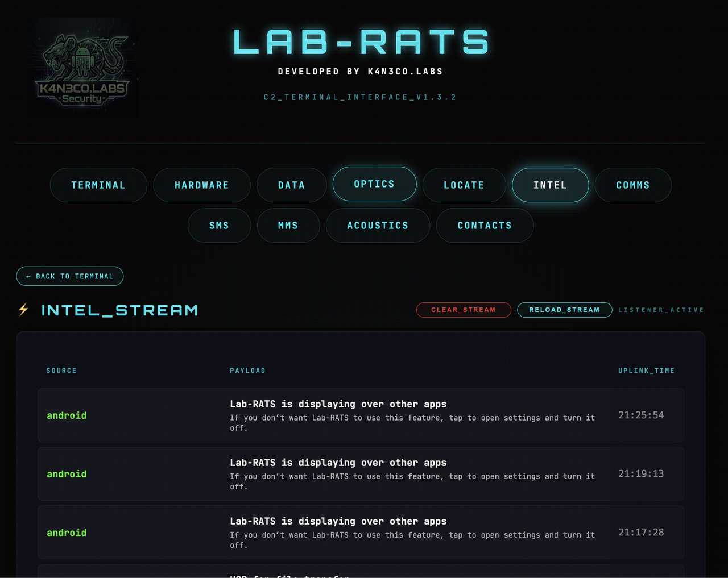Screen dimensions: 728x578
Task: Click android source in the 21:25:54 row
Action: (67, 415)
